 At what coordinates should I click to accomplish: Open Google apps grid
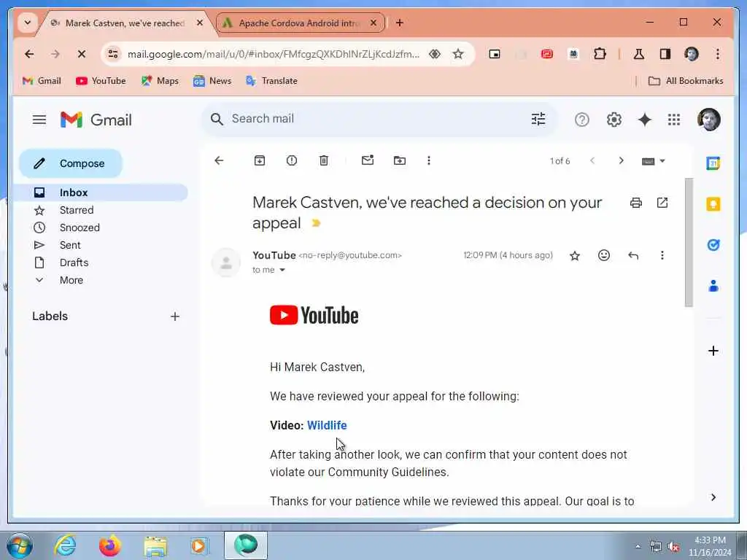pyautogui.click(x=673, y=120)
